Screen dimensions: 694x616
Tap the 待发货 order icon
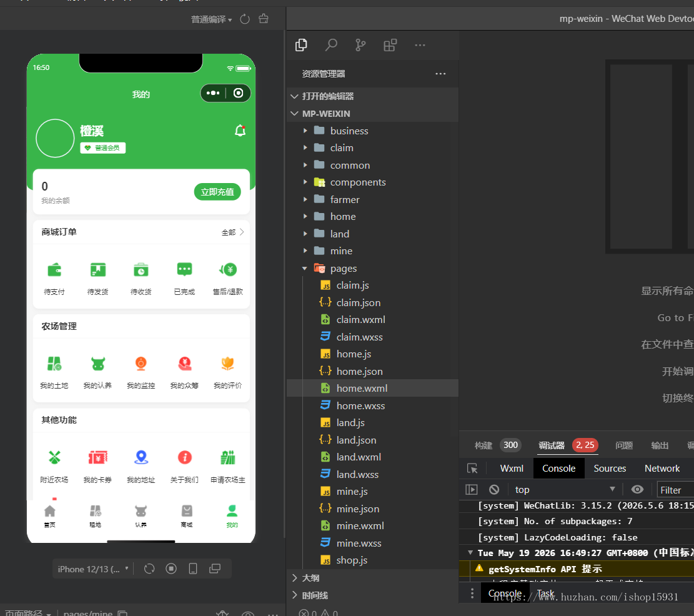point(98,269)
